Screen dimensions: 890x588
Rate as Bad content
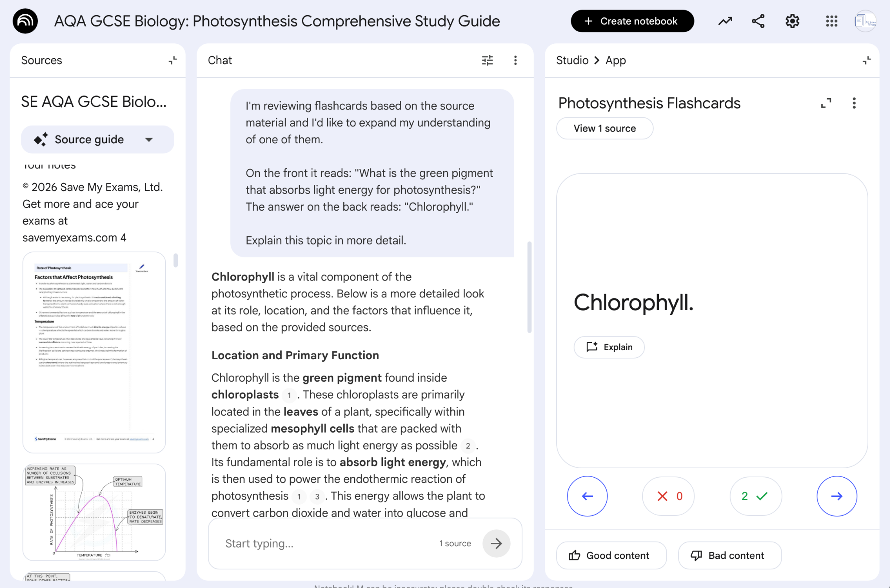point(730,555)
